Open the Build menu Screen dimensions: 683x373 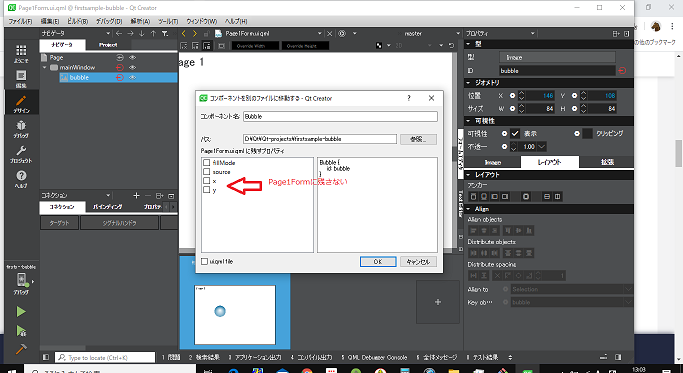pos(78,21)
